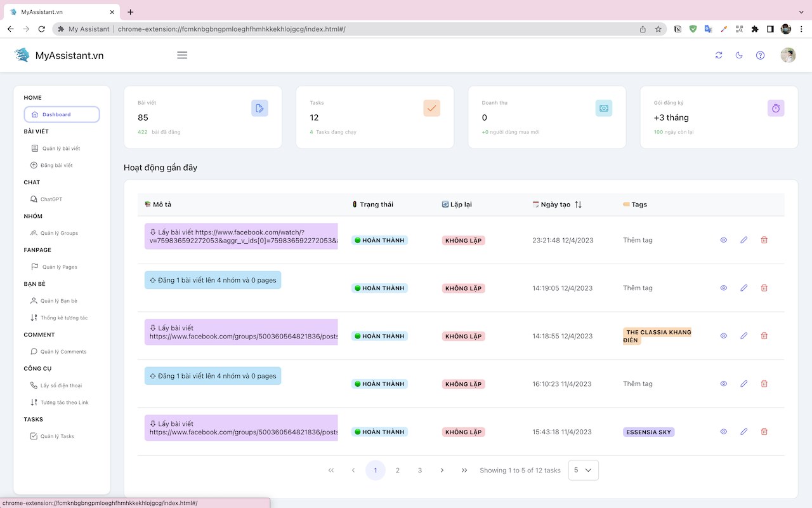Click the Lặp lại column header

click(457, 204)
